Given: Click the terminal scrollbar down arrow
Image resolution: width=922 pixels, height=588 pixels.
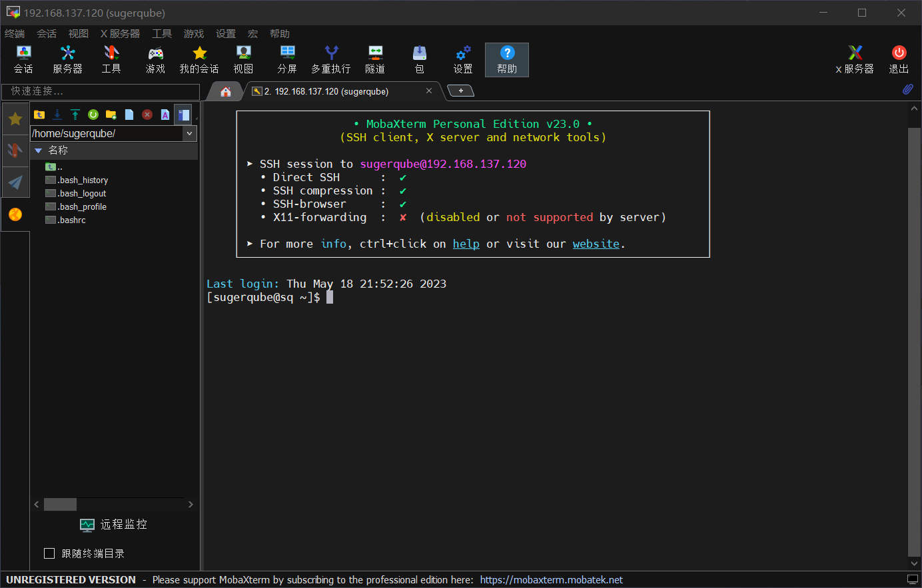Looking at the screenshot, I should pos(914,563).
